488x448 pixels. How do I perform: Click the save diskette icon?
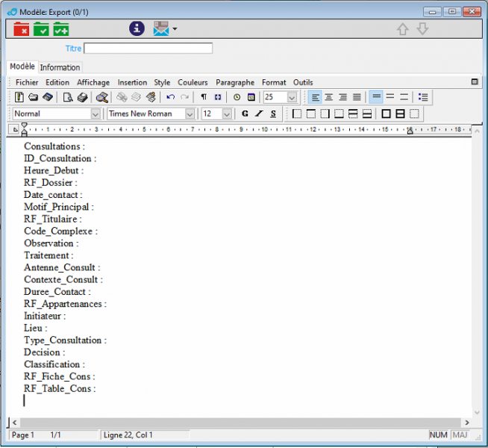coord(48,97)
